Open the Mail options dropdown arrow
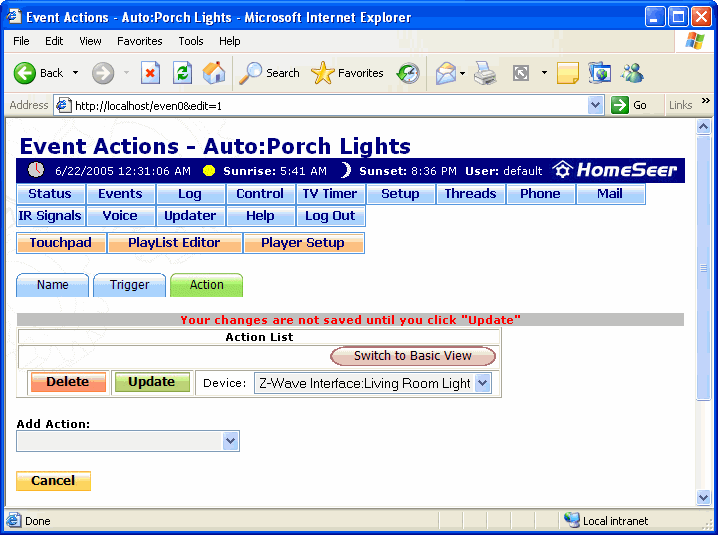Viewport: 718px width, 535px height. [462, 73]
